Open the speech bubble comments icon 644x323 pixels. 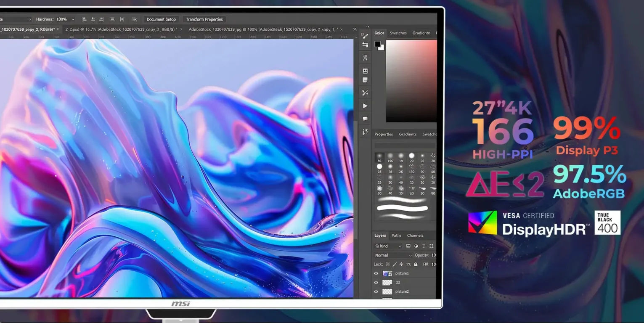[365, 119]
